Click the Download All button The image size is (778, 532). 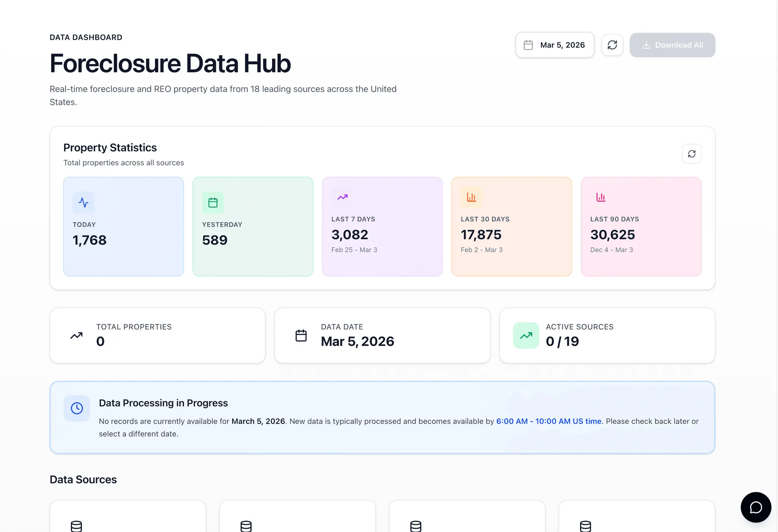pyautogui.click(x=672, y=45)
